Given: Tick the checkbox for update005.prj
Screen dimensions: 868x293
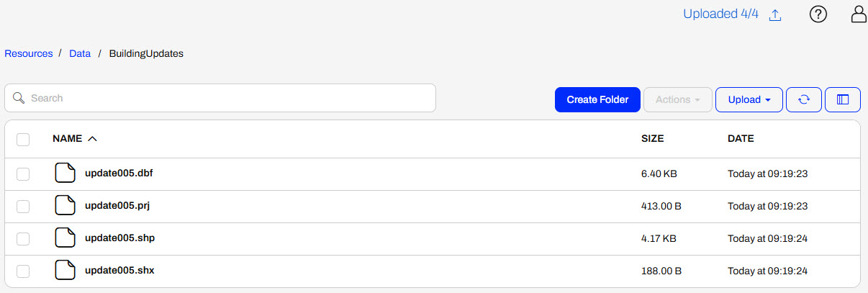Looking at the screenshot, I should coord(23,206).
